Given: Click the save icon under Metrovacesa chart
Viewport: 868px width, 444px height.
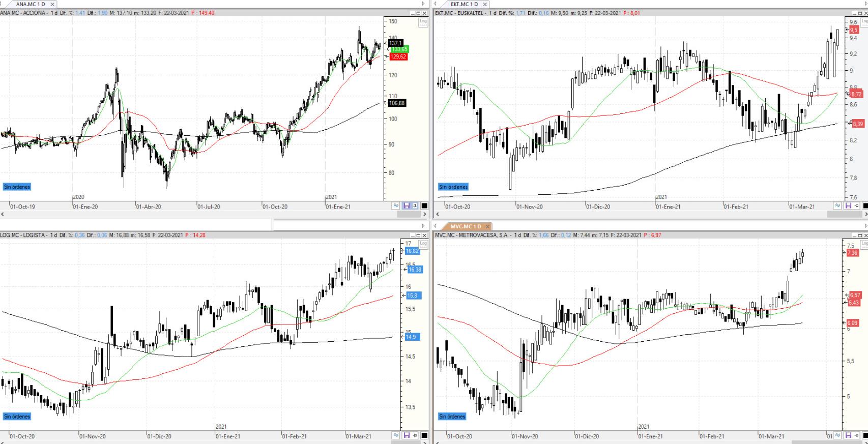Looking at the screenshot, I should point(848,435).
